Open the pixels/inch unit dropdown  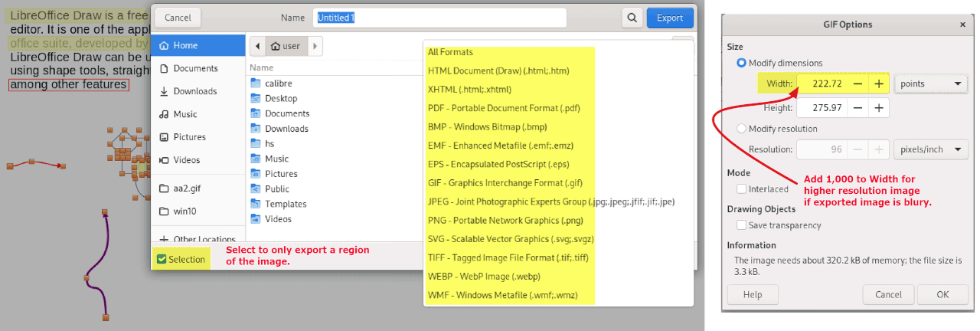[x=931, y=149]
